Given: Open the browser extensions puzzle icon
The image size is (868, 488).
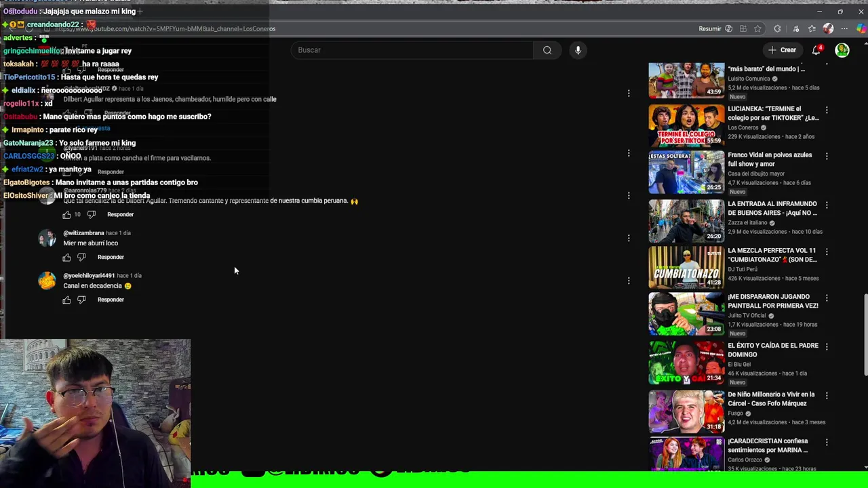Looking at the screenshot, I should coord(777,28).
